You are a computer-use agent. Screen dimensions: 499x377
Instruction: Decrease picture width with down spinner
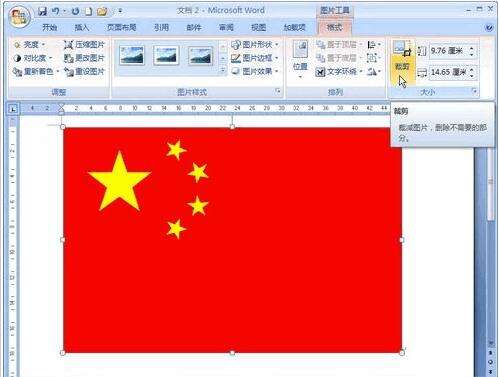[x=472, y=76]
